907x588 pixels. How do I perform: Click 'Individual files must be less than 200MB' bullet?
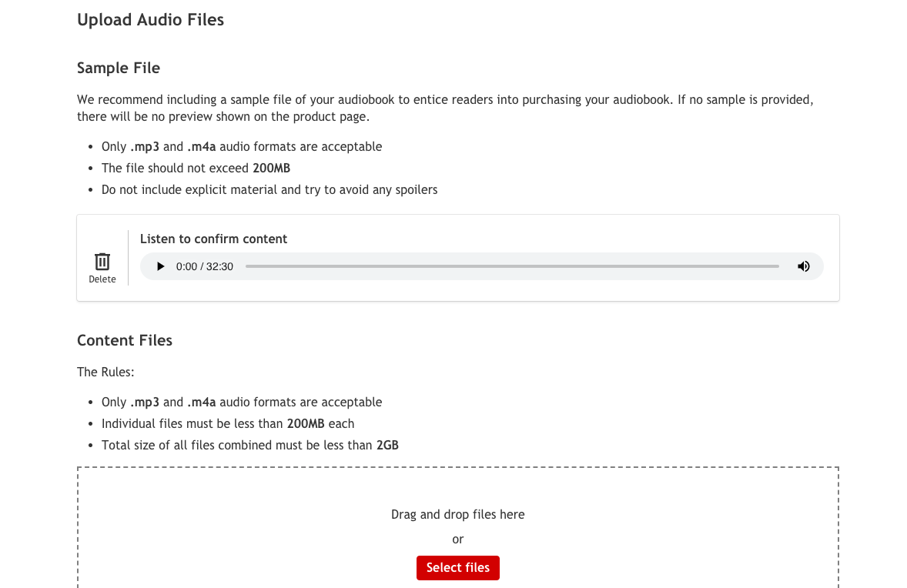tap(228, 423)
